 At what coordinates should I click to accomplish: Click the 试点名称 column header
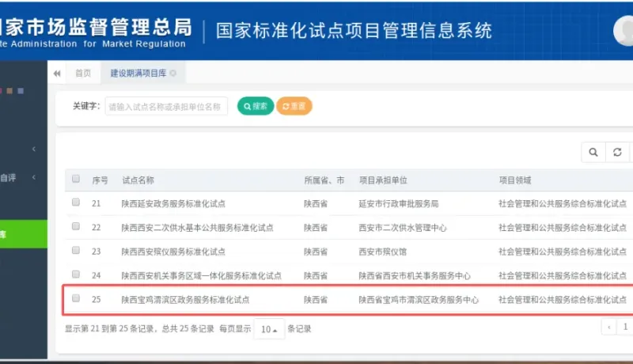[x=138, y=180]
